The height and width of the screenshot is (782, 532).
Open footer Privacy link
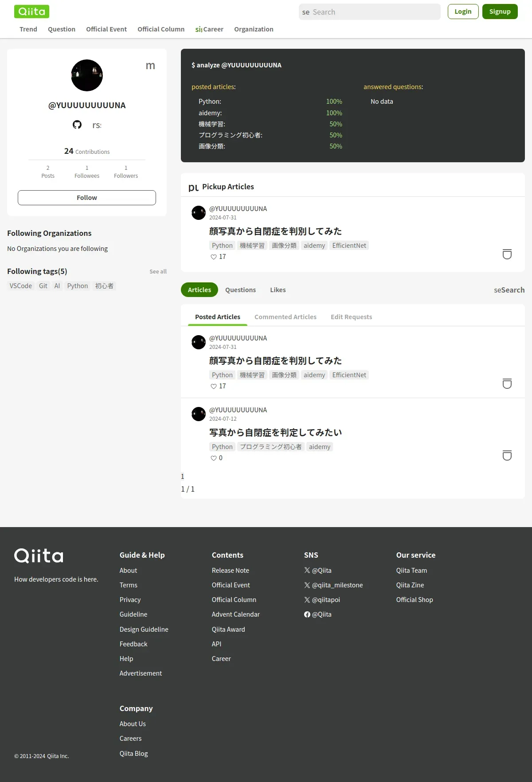(x=130, y=600)
